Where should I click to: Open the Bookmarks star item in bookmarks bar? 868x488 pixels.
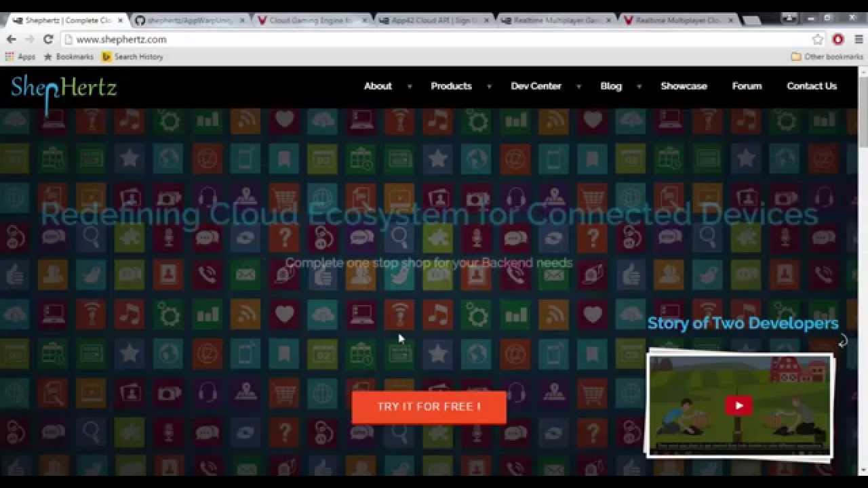tap(68, 57)
